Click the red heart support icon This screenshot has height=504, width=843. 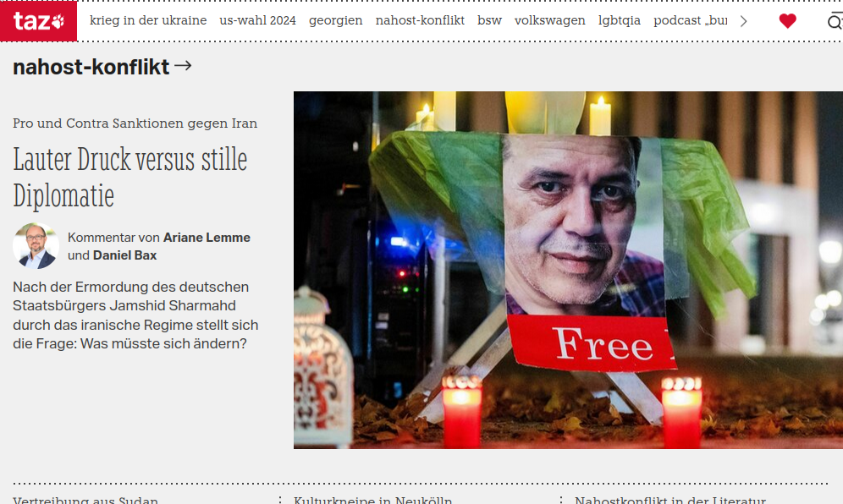click(x=788, y=21)
